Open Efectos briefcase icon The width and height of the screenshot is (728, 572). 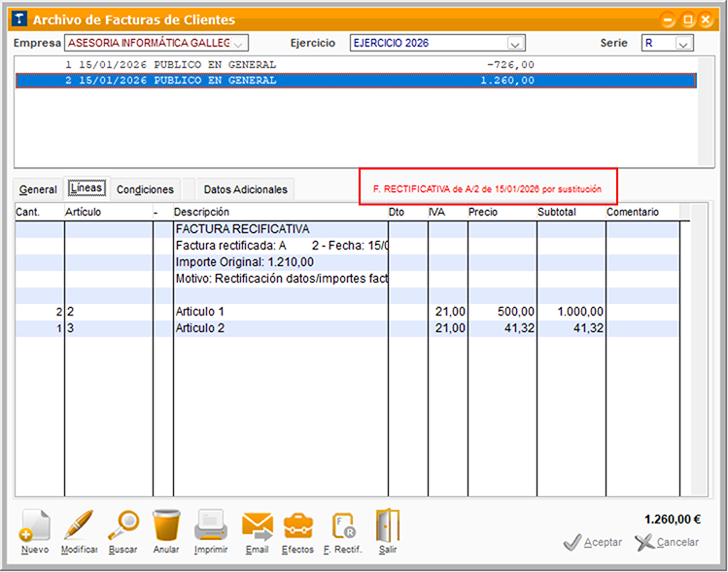click(x=297, y=531)
